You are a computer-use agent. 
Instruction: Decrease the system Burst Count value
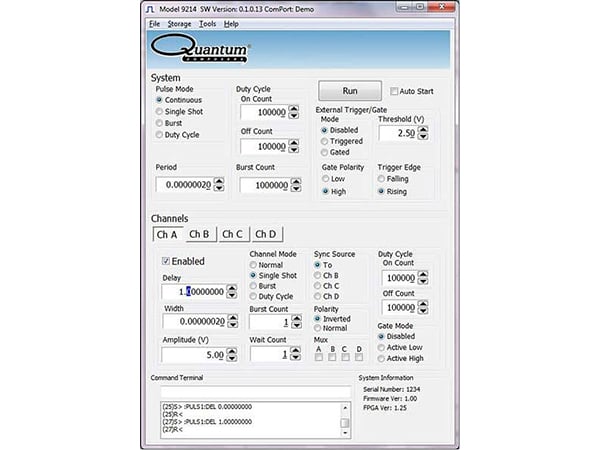[x=296, y=188]
